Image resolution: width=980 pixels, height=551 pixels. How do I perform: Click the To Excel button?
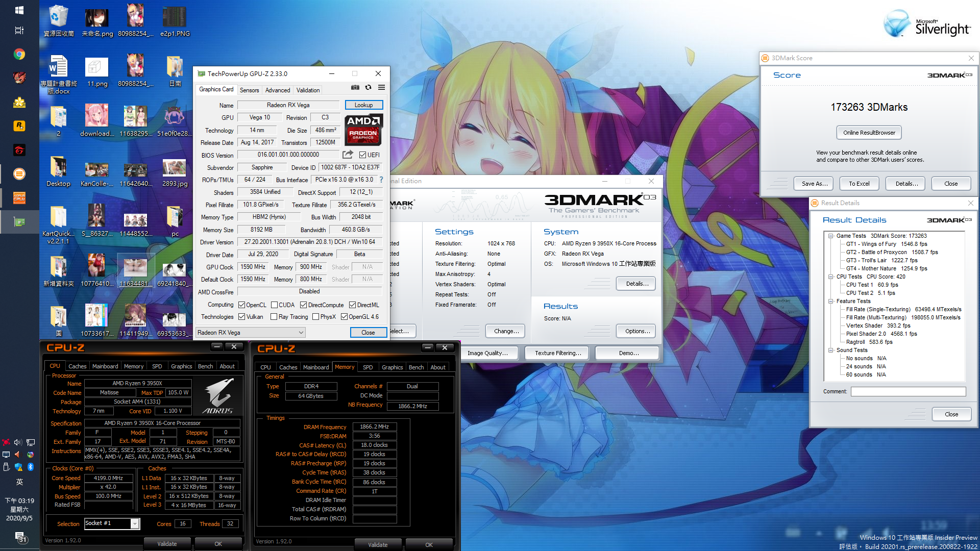tap(859, 184)
